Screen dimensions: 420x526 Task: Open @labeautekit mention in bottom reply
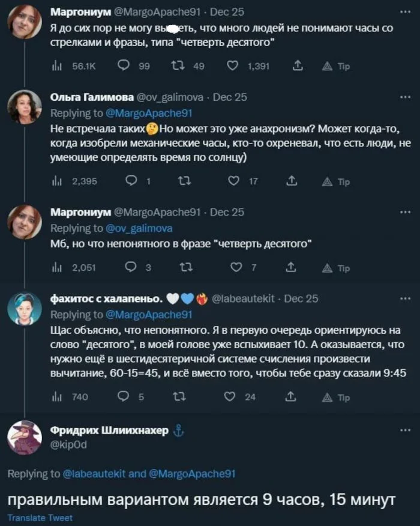pyautogui.click(x=94, y=474)
